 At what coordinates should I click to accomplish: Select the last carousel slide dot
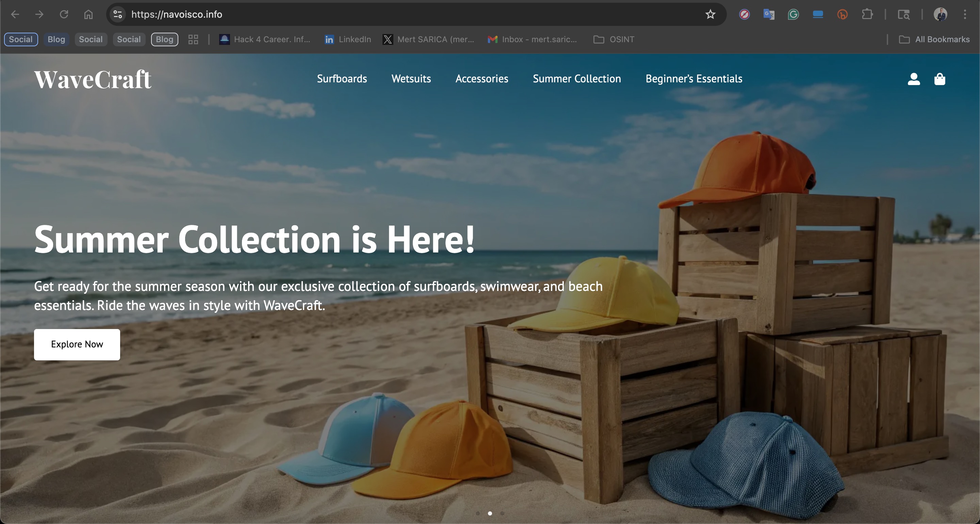point(502,513)
